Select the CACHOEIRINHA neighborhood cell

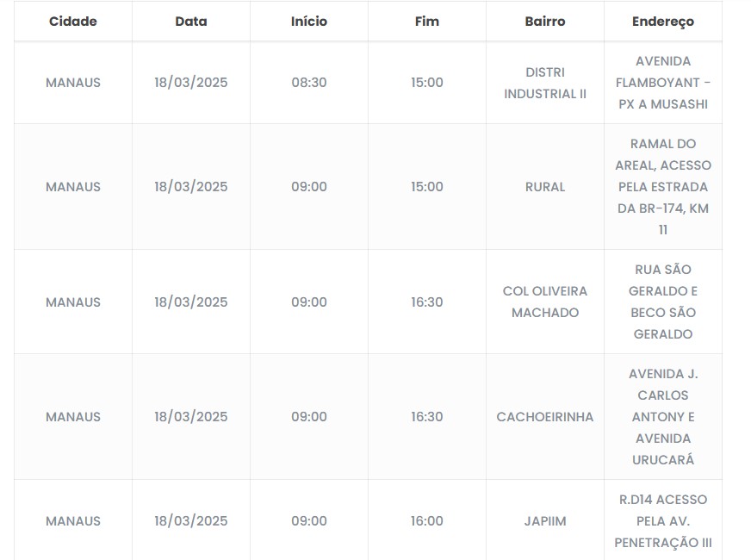tap(545, 417)
